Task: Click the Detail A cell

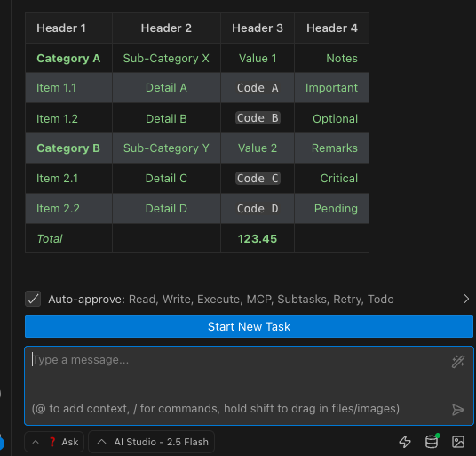Action: click(x=166, y=88)
